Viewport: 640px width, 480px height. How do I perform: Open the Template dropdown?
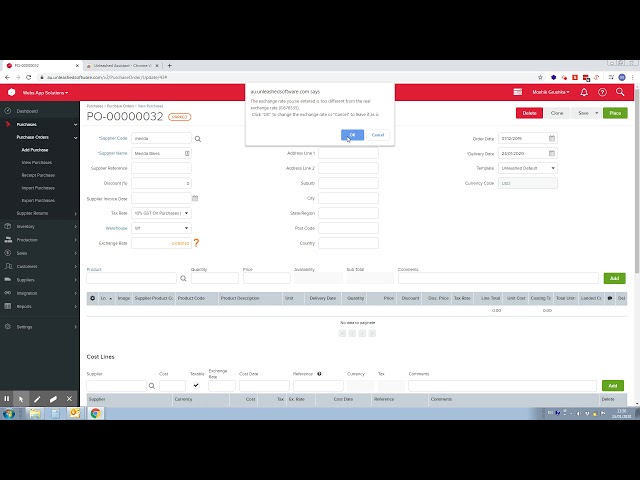528,168
